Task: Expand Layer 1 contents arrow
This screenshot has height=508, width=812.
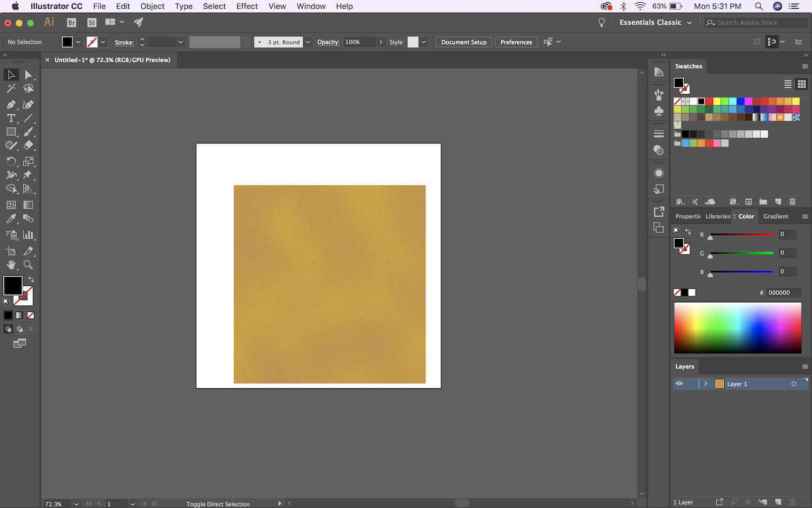Action: [x=706, y=383]
